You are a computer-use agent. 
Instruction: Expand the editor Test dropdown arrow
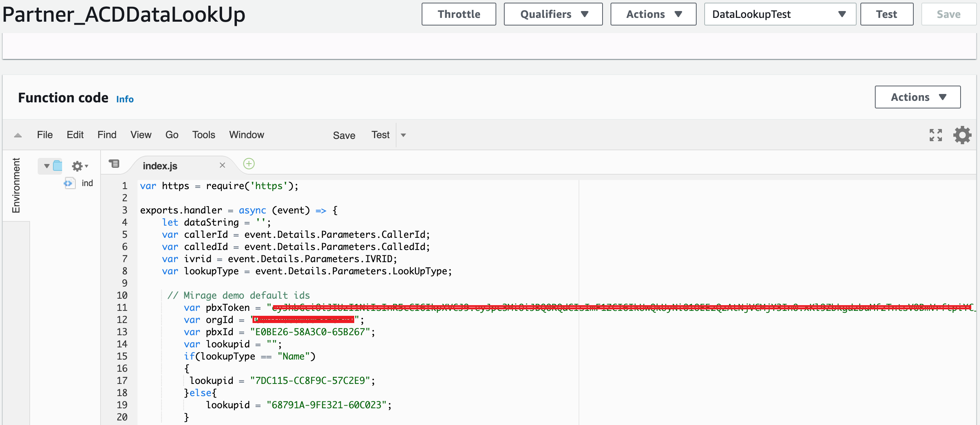pyautogui.click(x=403, y=135)
